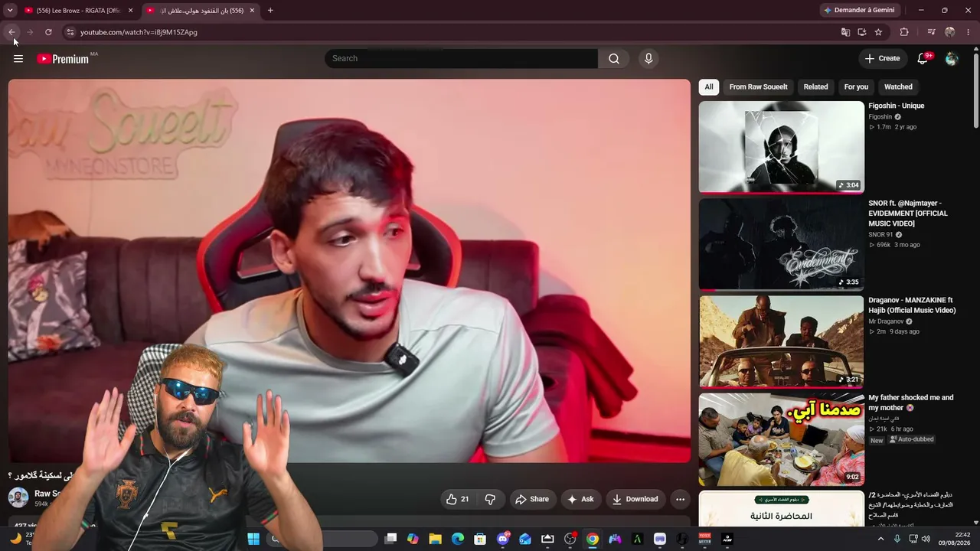Image resolution: width=980 pixels, height=551 pixels.
Task: Filter by From Raw Soueelt chip
Action: (758, 86)
